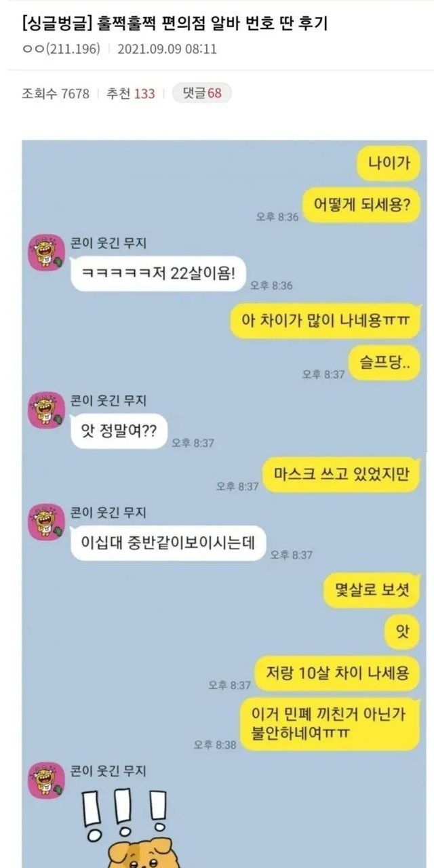Open the 댓글 68 comments button
Screen dimensions: 434x868
pyautogui.click(x=201, y=93)
